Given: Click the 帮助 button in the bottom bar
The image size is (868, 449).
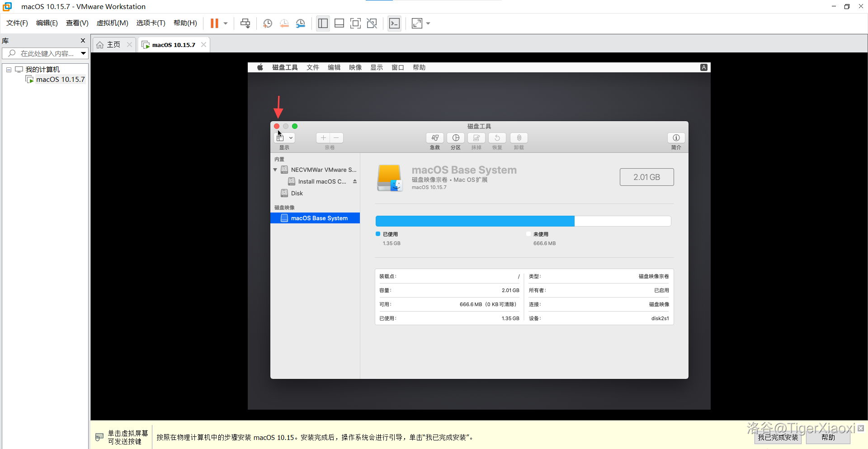Looking at the screenshot, I should (x=828, y=437).
